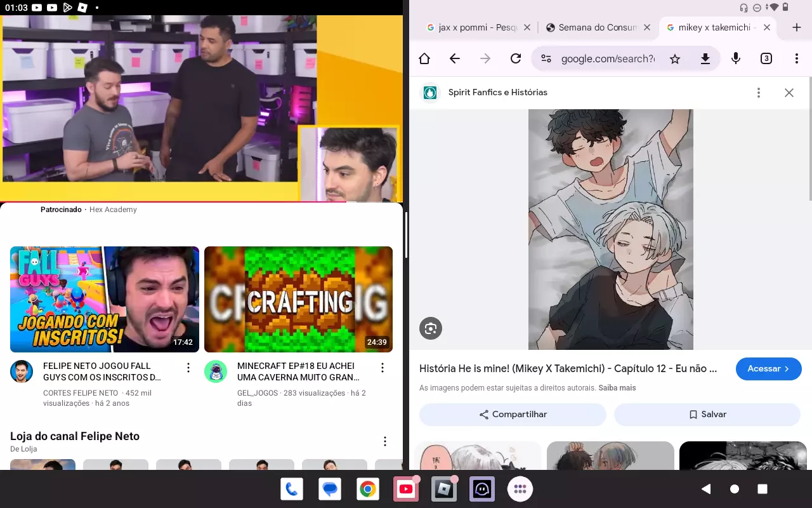Open Chrome tab switcher showing 3

click(766, 59)
